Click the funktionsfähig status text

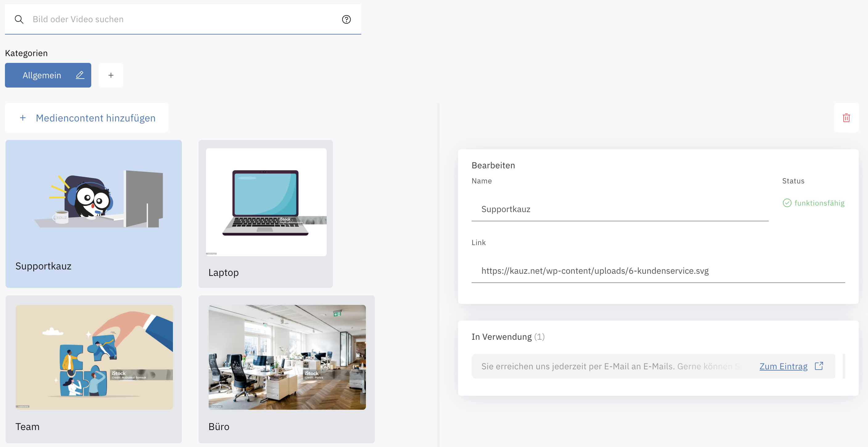pyautogui.click(x=819, y=203)
